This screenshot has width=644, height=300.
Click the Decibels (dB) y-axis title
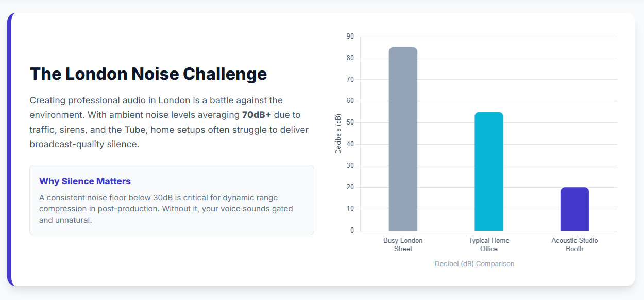coord(338,134)
